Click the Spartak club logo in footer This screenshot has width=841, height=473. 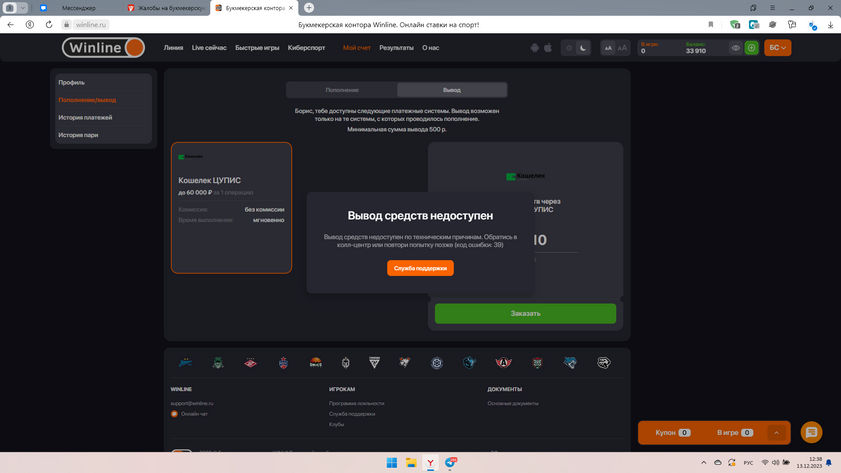251,363
